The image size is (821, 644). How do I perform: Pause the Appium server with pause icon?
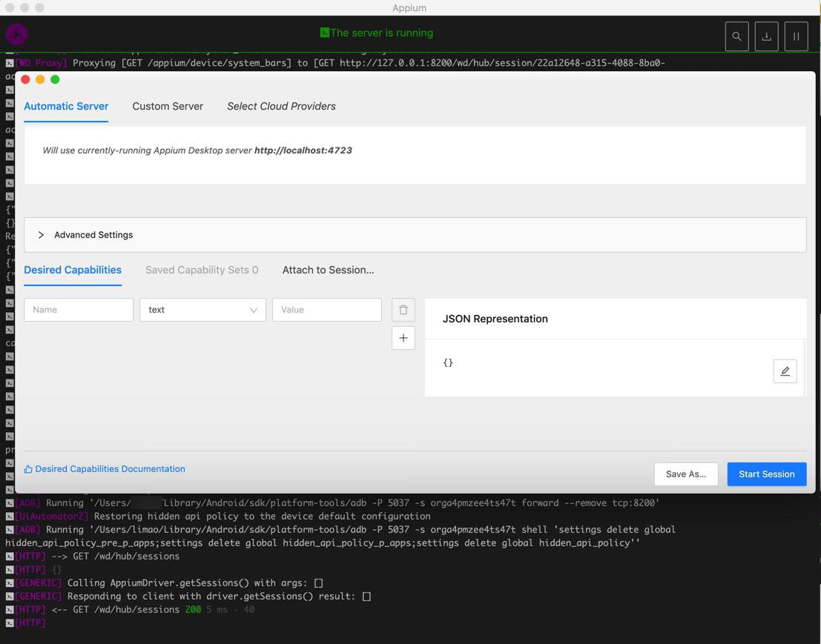point(797,36)
